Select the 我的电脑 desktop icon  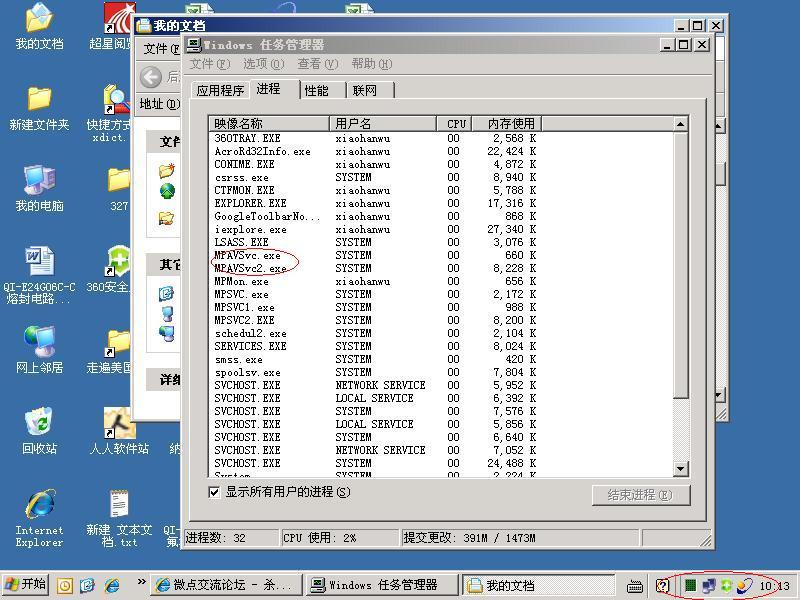coord(39,189)
